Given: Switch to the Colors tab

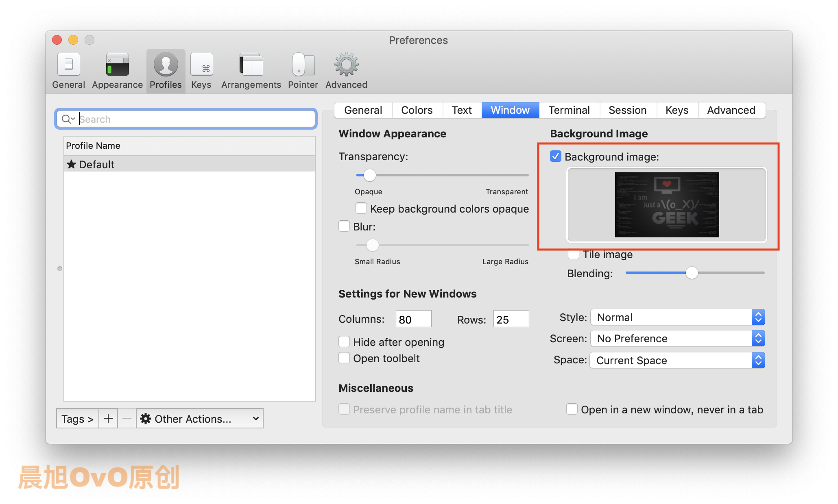Looking at the screenshot, I should tap(417, 110).
